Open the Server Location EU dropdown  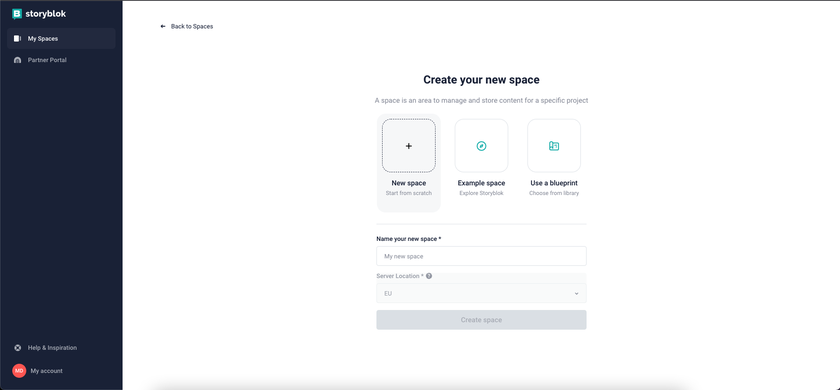(481, 294)
